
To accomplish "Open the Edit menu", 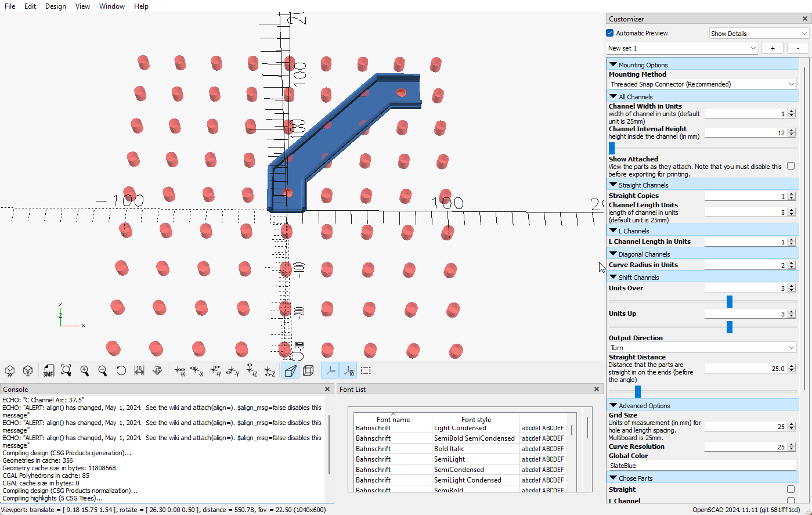I will pos(30,6).
